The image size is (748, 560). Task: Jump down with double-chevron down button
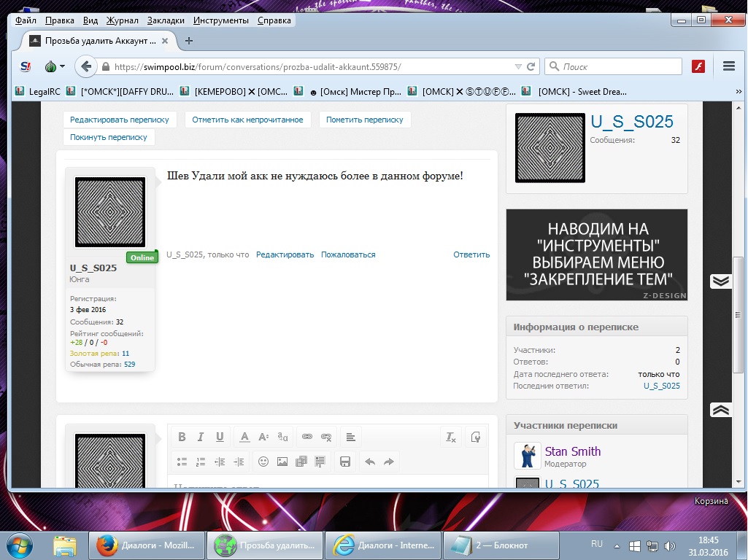(721, 281)
